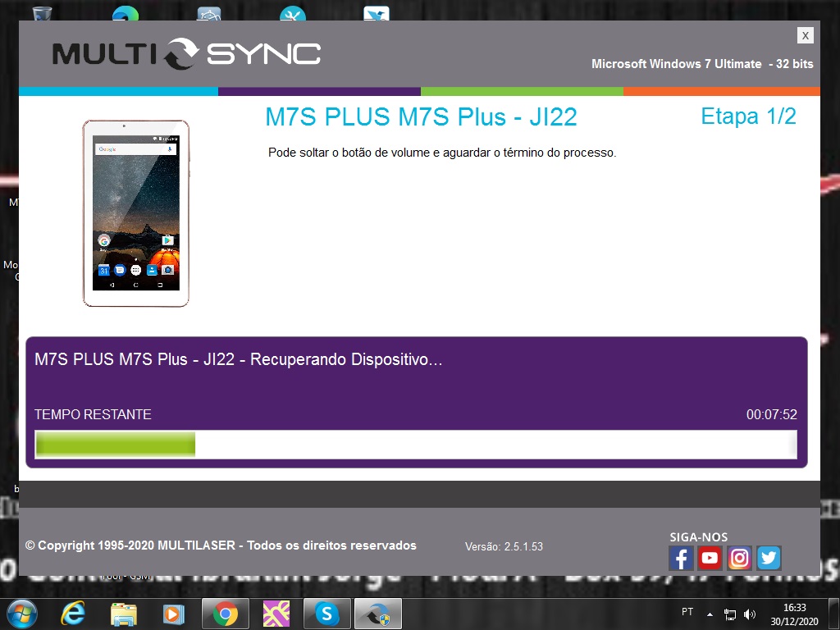Click the M7S Plus tablet image
The height and width of the screenshot is (630, 840).
pos(135,213)
